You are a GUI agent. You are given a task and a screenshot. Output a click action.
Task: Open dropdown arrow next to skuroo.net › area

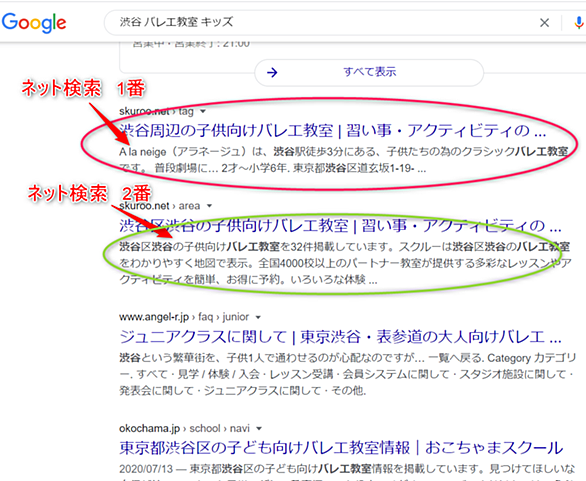tap(209, 206)
